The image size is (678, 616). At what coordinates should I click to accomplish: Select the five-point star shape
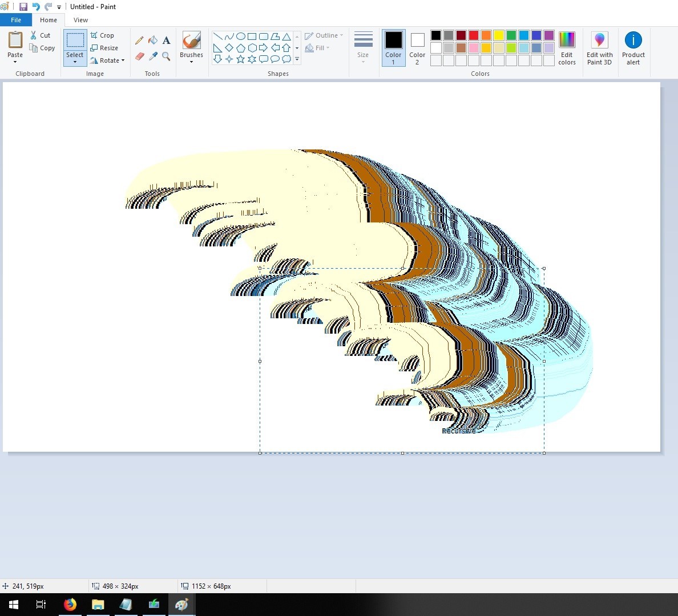[x=240, y=59]
